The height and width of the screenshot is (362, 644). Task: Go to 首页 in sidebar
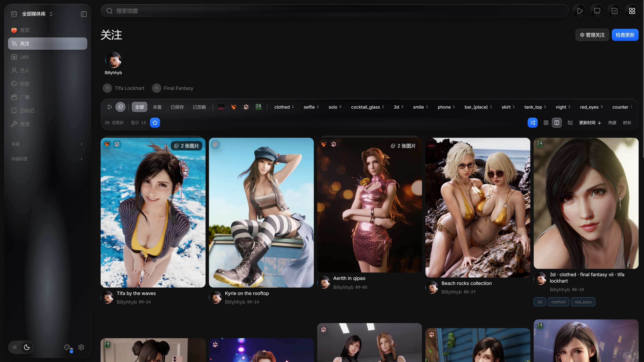coord(47,30)
